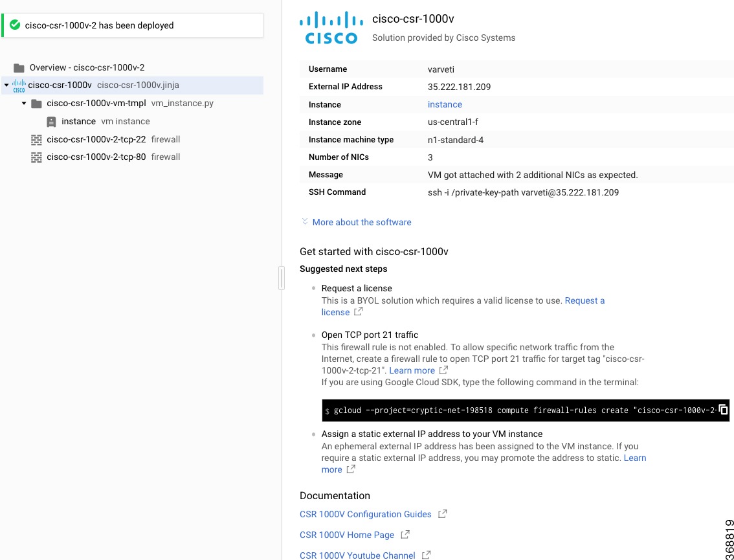Click the SSH command text value
This screenshot has width=734, height=560.
(x=524, y=192)
